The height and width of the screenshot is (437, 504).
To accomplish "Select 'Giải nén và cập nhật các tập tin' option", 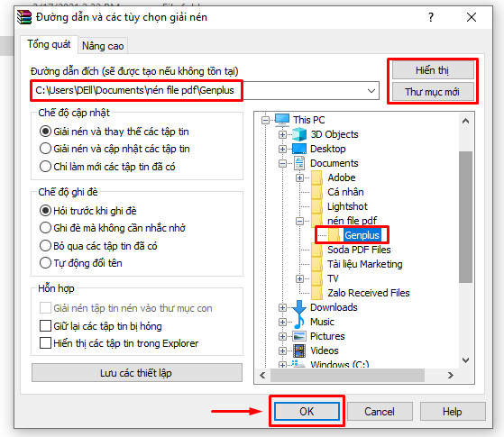I will click(x=45, y=149).
